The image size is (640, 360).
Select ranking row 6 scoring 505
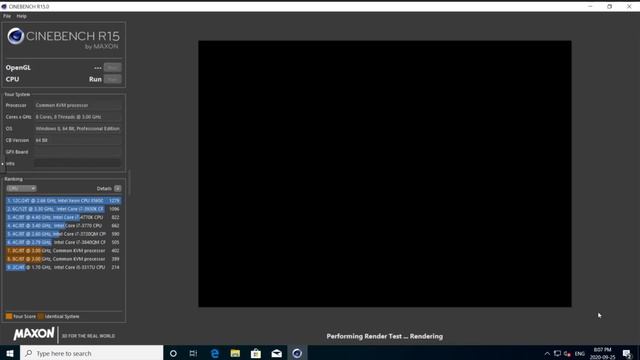tap(63, 242)
